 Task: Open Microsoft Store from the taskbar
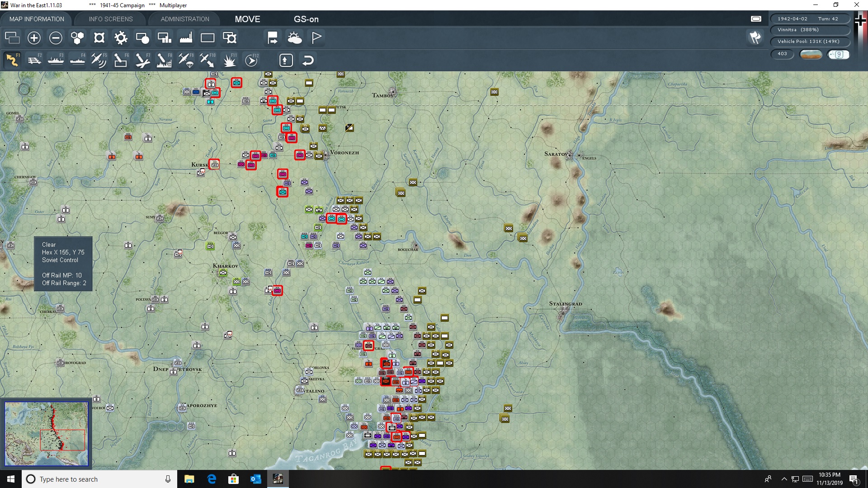pos(233,479)
